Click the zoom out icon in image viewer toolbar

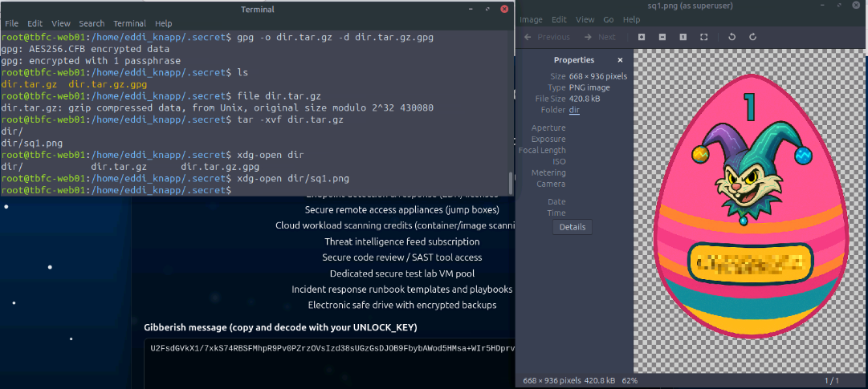(662, 37)
